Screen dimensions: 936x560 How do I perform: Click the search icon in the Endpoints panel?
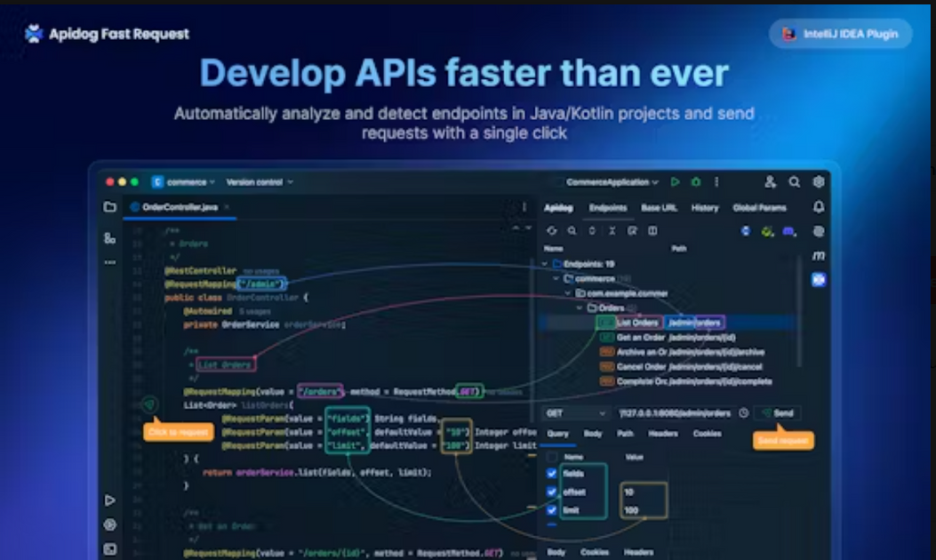572,231
